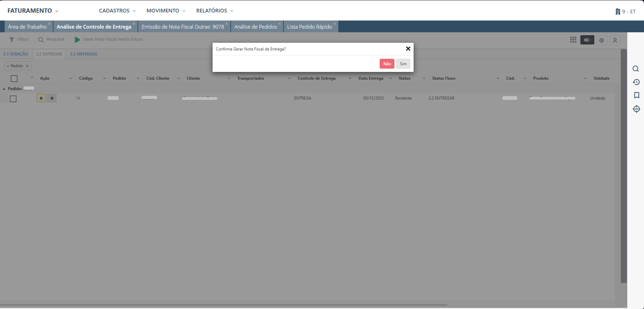Click the Filtros funnel icon

(12, 40)
